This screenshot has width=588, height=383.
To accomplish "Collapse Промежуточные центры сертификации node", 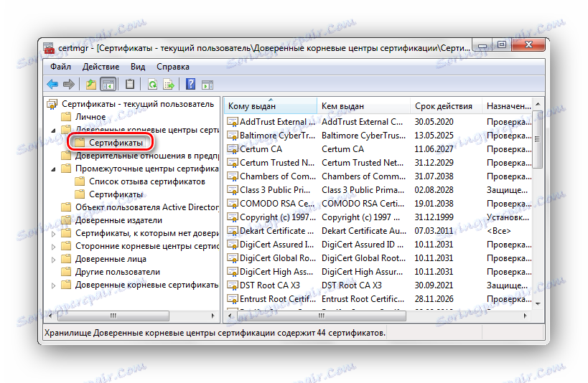I will pos(53,169).
